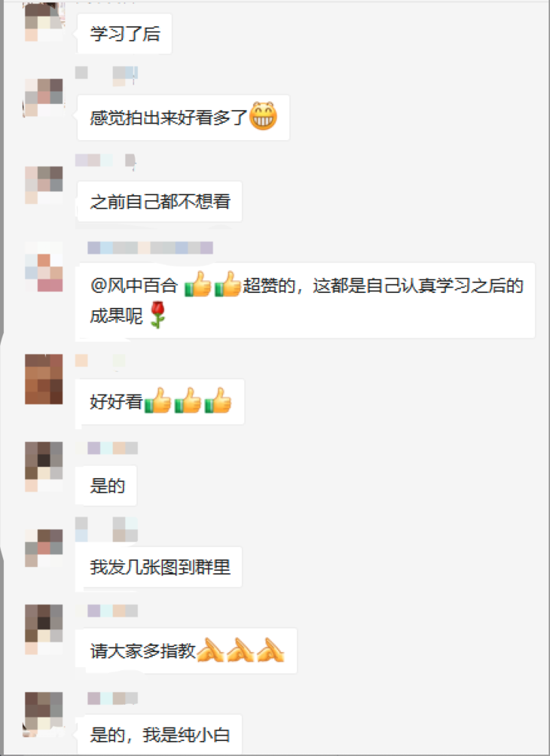Click the middle thumbs-up after 好好看
The height and width of the screenshot is (756, 550).
pyautogui.click(x=188, y=401)
